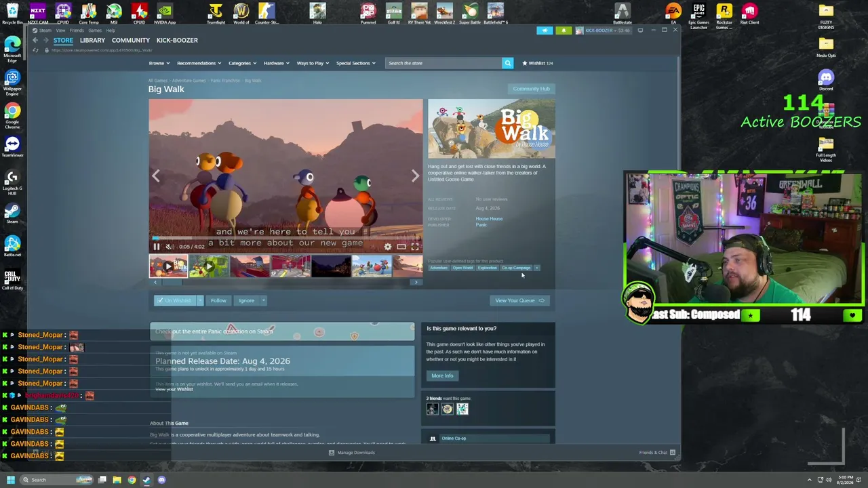The image size is (868, 488).
Task: Open the KICK-BOOZER profile tab
Action: click(x=177, y=40)
